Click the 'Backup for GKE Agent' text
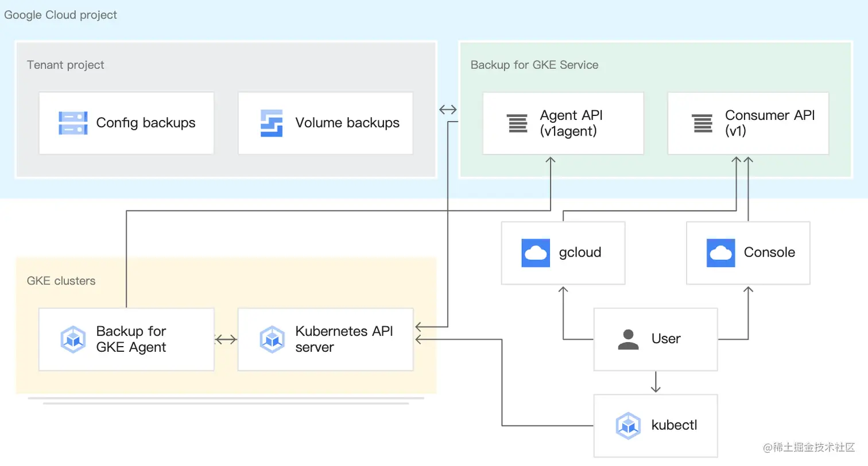This screenshot has width=868, height=466. [x=131, y=339]
